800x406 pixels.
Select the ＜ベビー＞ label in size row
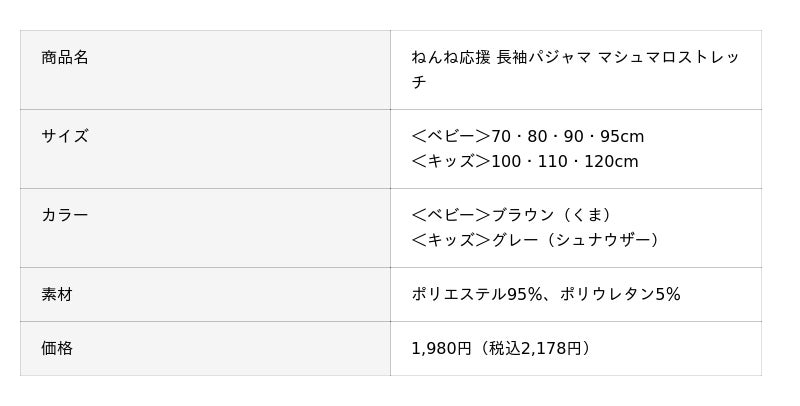(x=451, y=137)
